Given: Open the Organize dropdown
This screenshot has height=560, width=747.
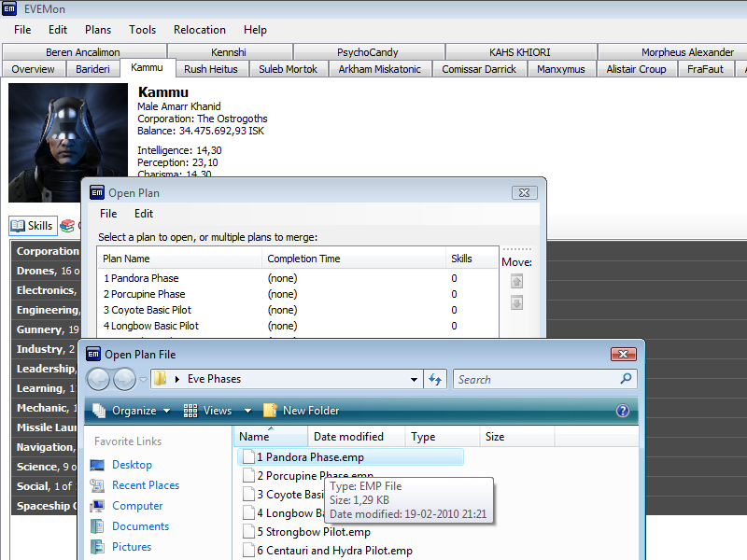Looking at the screenshot, I should (x=132, y=411).
